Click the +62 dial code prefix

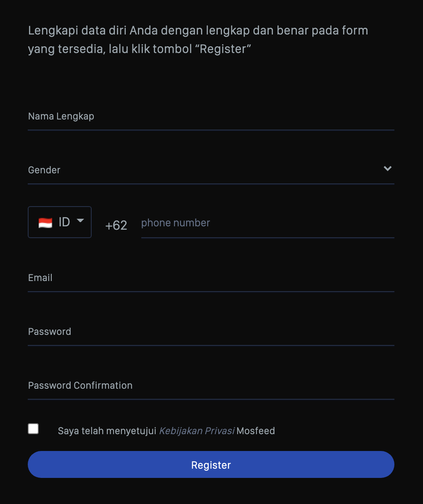[x=116, y=225]
